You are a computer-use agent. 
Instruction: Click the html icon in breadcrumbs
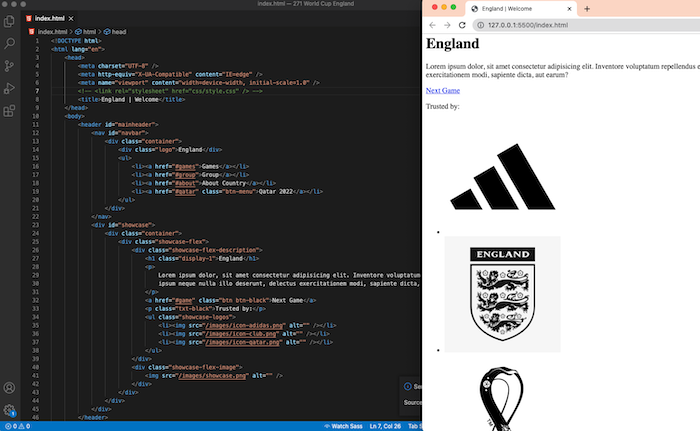(x=78, y=32)
